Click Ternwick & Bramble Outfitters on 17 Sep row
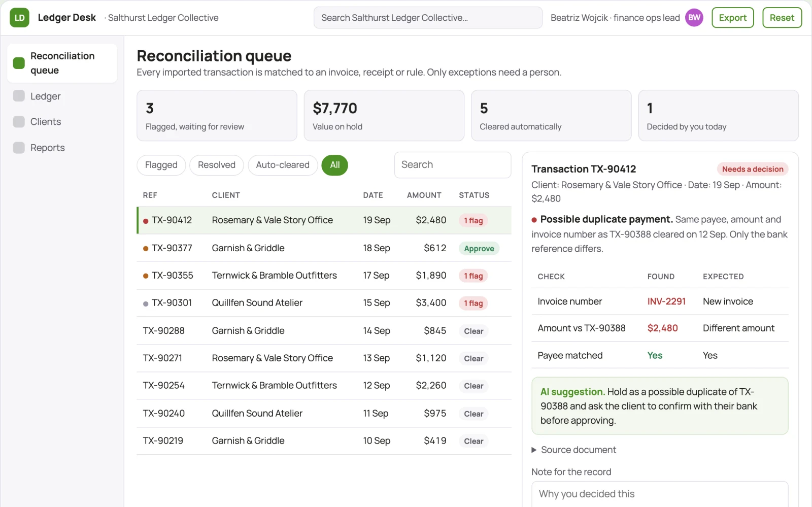 275,276
